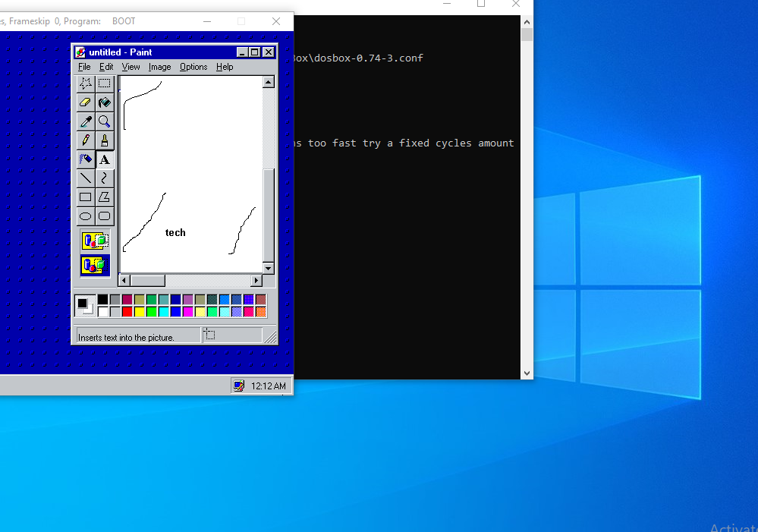The height and width of the screenshot is (532, 758).
Task: Expand the Options menu
Action: [193, 67]
